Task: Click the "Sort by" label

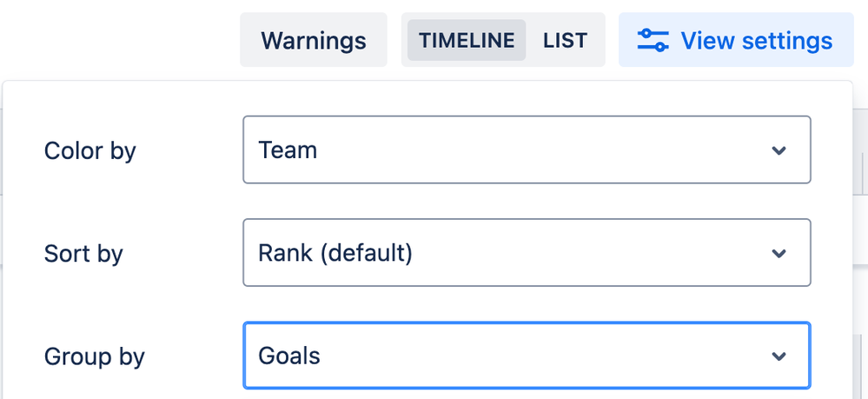Action: click(x=83, y=254)
